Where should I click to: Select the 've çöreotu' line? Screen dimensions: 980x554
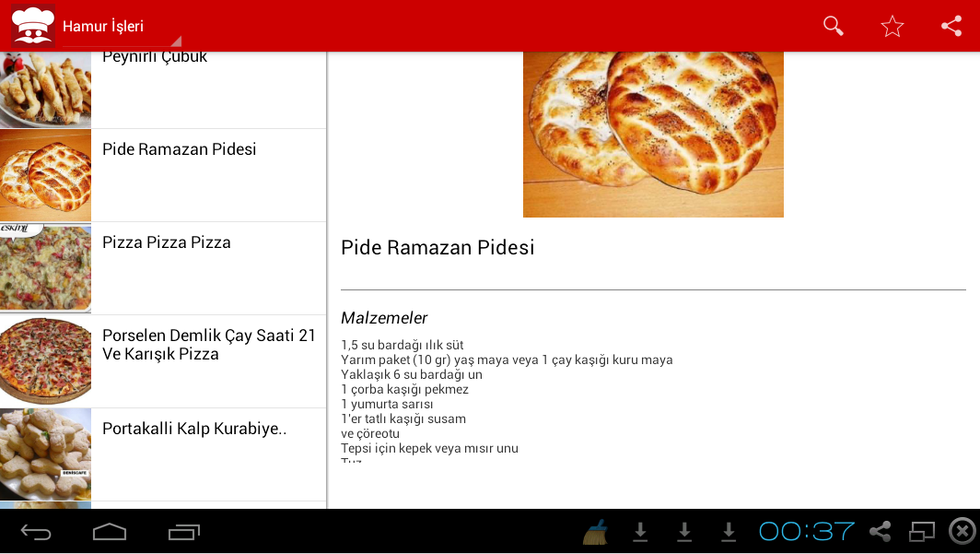(x=370, y=433)
